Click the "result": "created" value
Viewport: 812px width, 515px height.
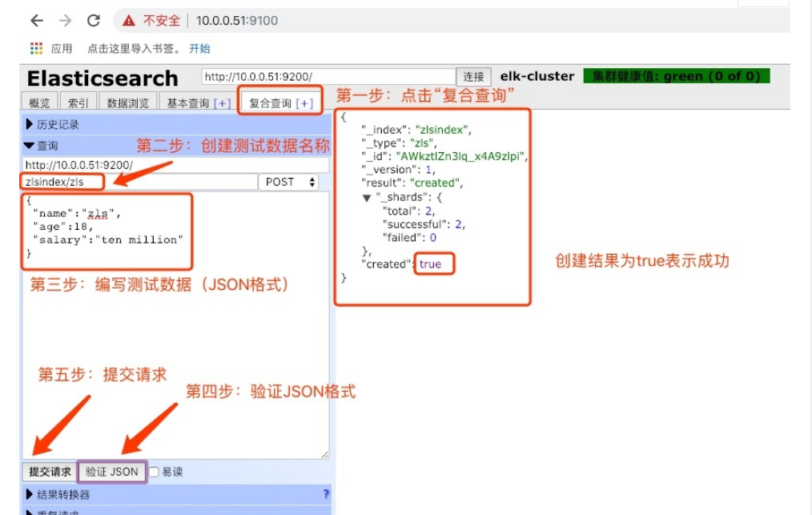[435, 183]
